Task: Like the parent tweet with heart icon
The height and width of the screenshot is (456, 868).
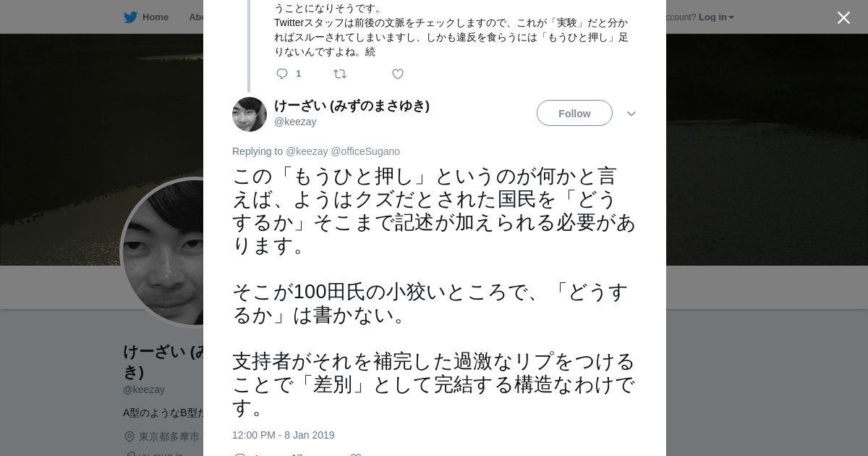Action: pos(397,74)
